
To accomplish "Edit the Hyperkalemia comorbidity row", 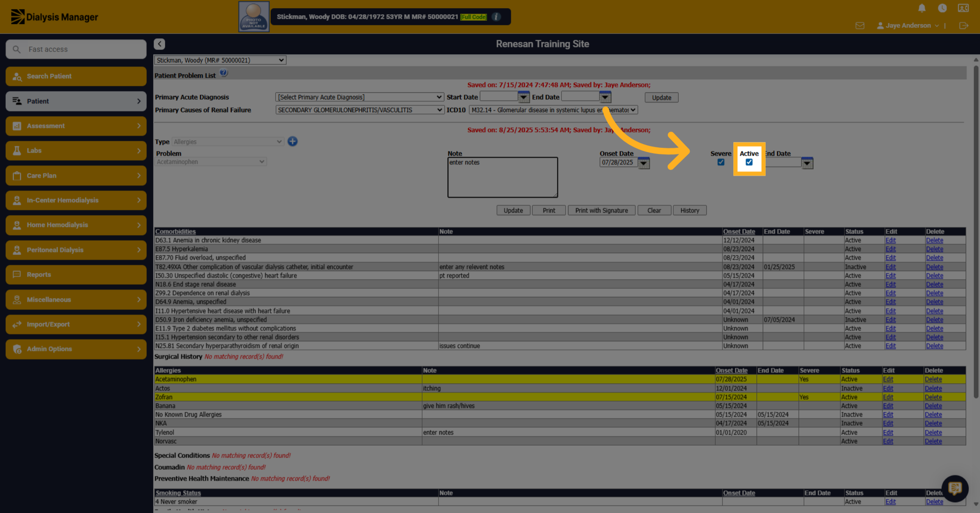I will 890,249.
